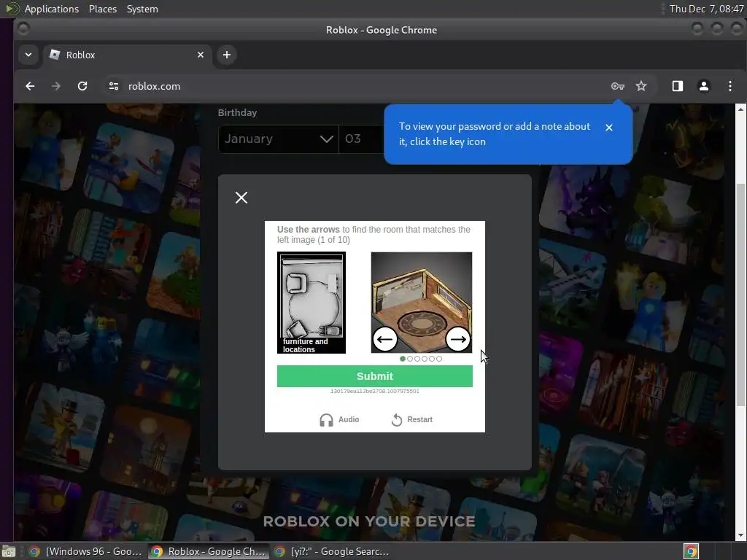Open Chrome side panel icon
Screen dimensions: 747x560
(x=678, y=86)
